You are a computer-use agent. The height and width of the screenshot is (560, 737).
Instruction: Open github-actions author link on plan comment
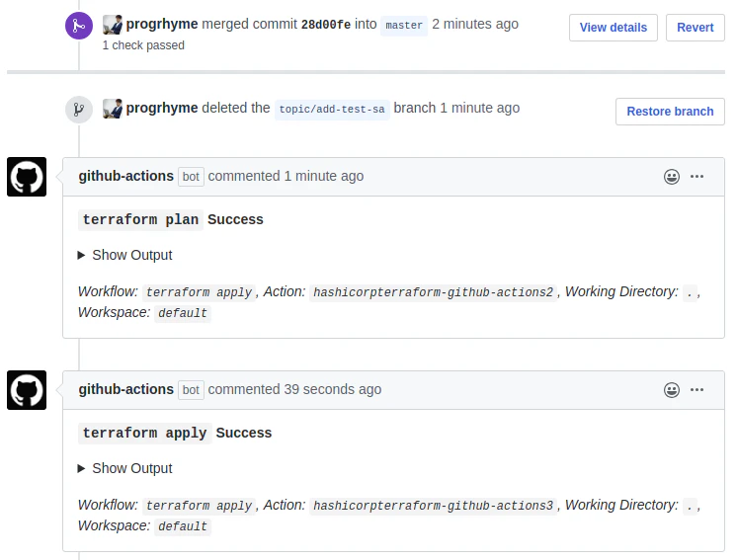tap(126, 176)
